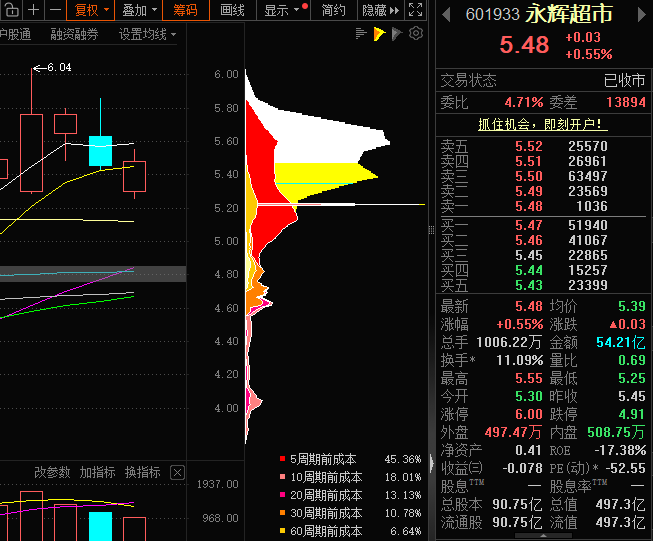Go to next stock with right arrow

tap(642, 15)
